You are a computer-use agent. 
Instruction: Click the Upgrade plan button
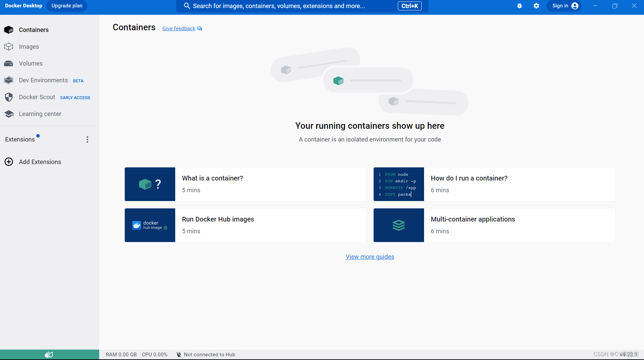tap(67, 6)
